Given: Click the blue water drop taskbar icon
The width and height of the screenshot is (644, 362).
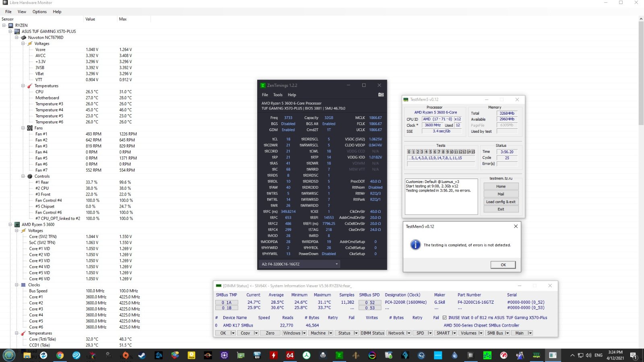Looking at the screenshot, I should 454,355.
